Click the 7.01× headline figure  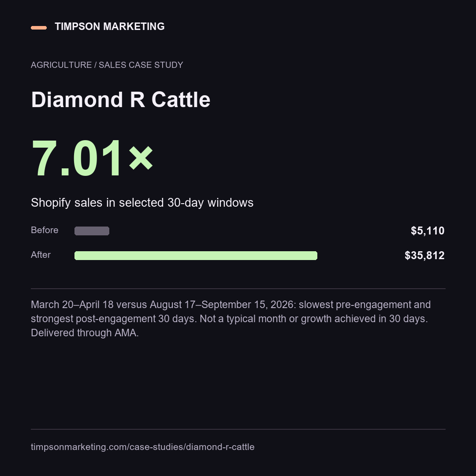(x=92, y=158)
